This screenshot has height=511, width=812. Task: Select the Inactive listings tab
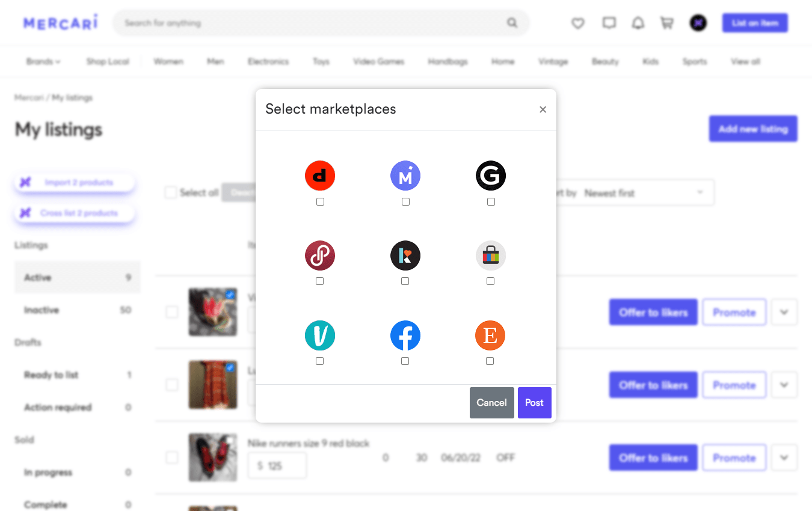tap(78, 310)
